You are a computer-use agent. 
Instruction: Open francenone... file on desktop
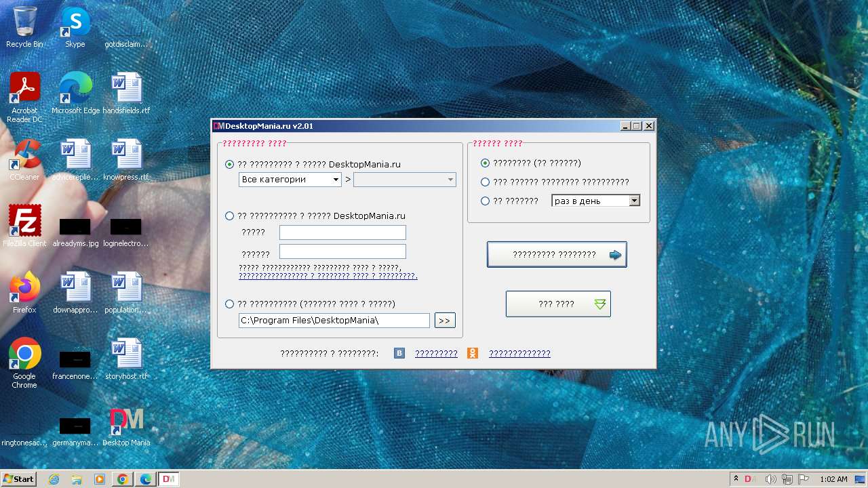[75, 365]
